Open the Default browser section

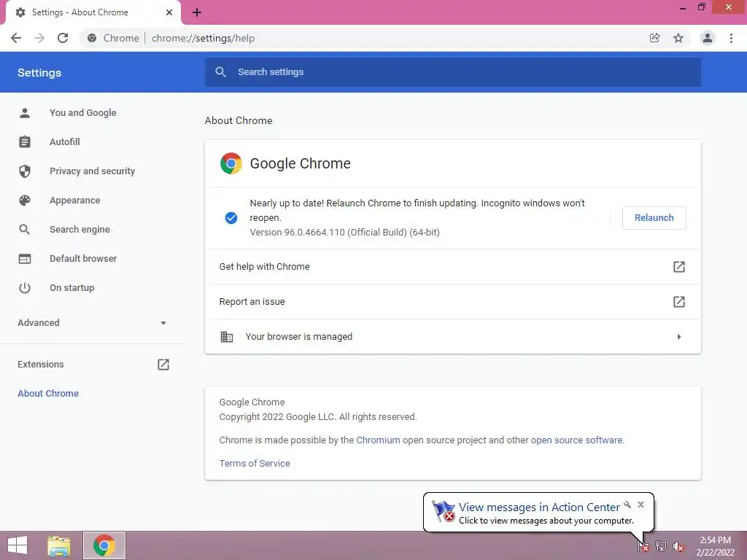click(x=83, y=259)
